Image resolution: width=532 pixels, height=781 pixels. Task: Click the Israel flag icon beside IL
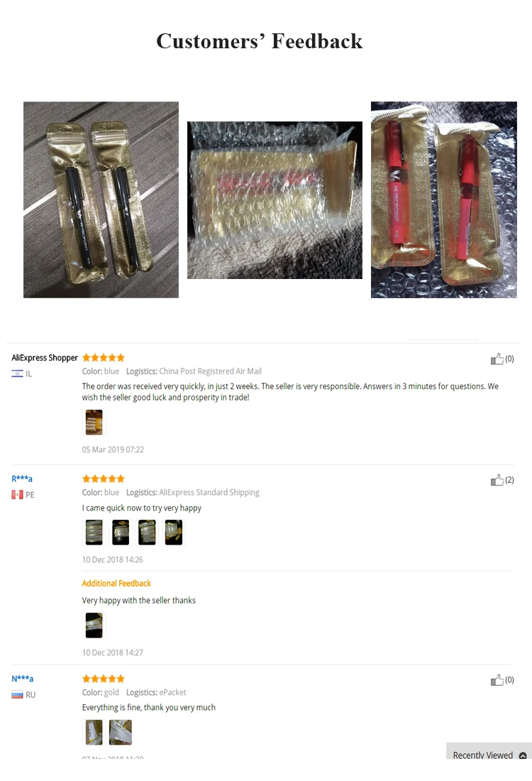pyautogui.click(x=18, y=373)
